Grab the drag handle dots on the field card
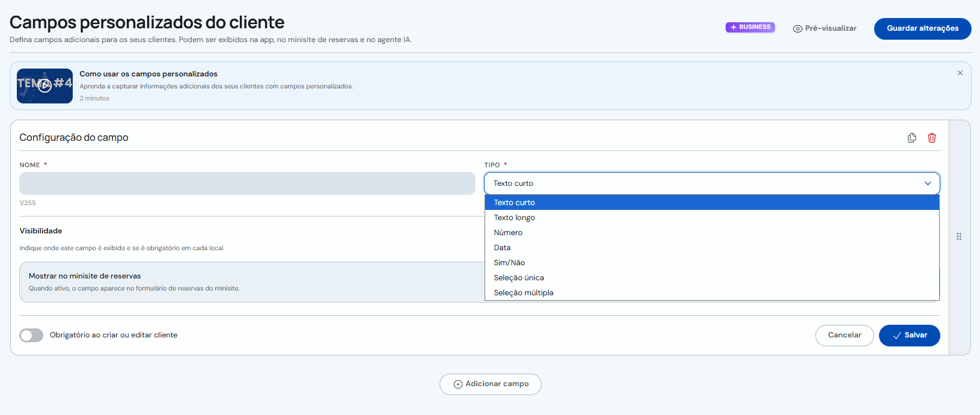Screen dimensions: 980x415 959,236
